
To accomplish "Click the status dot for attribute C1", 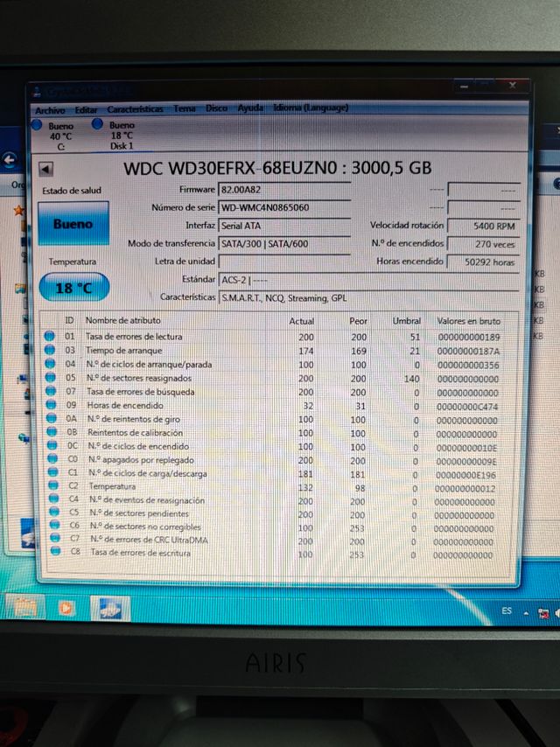I will pyautogui.click(x=53, y=472).
